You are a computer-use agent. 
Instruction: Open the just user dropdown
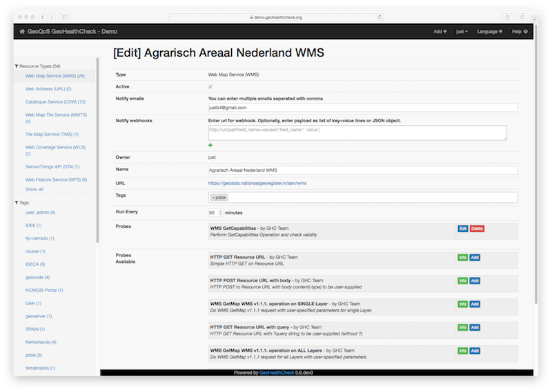click(x=462, y=32)
